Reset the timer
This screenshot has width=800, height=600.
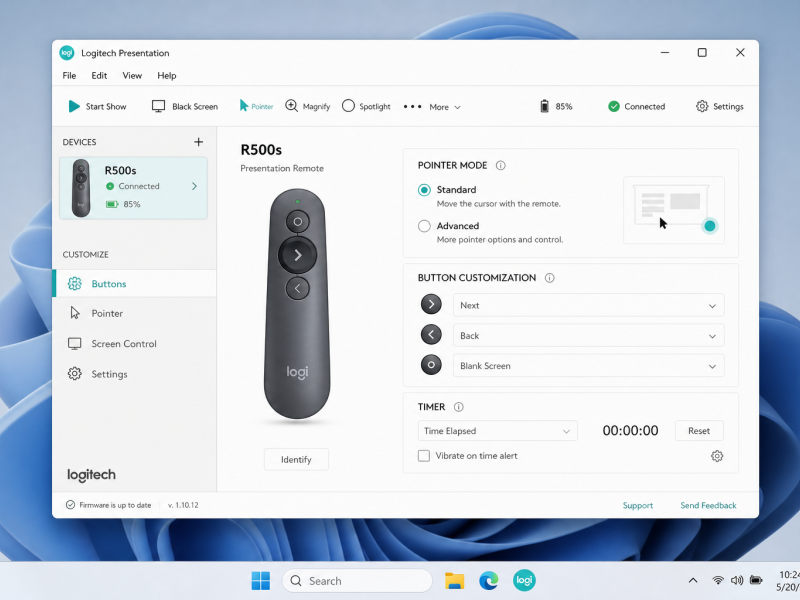699,431
